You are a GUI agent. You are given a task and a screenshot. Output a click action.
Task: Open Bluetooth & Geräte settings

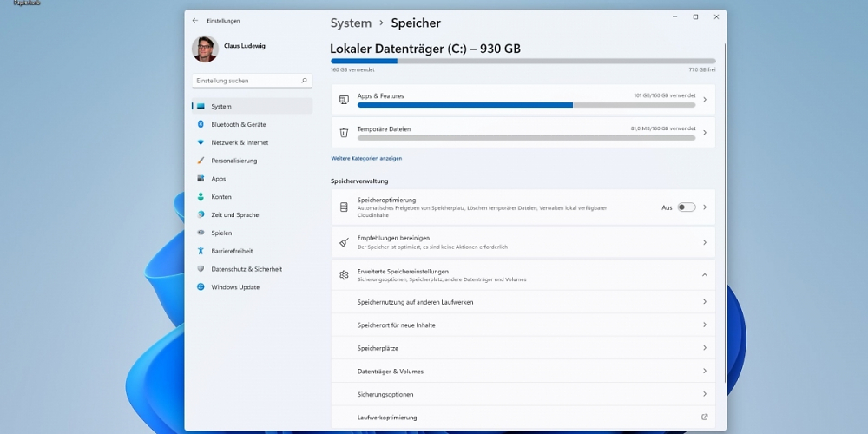pyautogui.click(x=253, y=124)
